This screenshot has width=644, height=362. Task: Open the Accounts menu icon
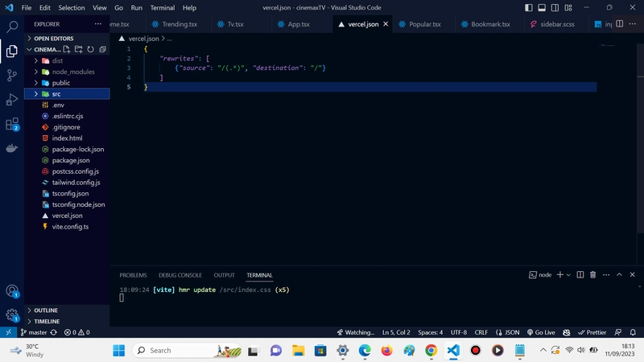(12, 291)
